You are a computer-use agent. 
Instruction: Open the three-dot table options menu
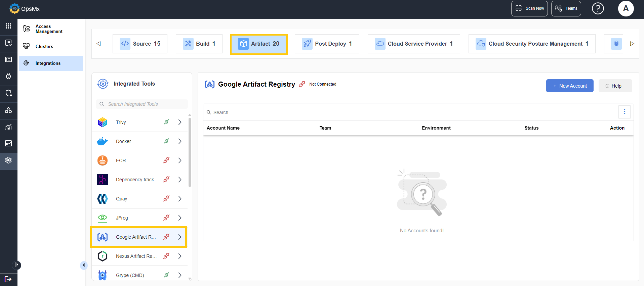pos(624,112)
